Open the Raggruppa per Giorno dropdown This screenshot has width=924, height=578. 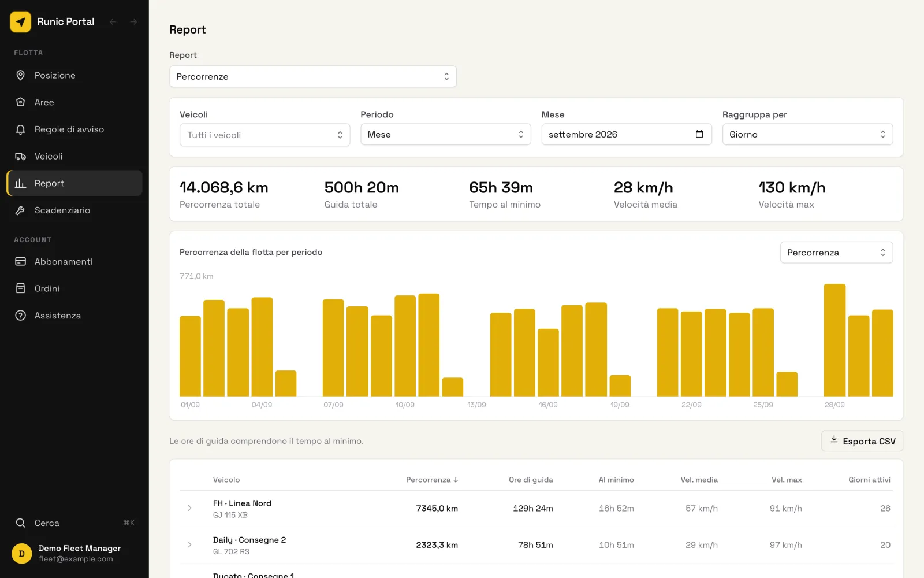pyautogui.click(x=807, y=134)
